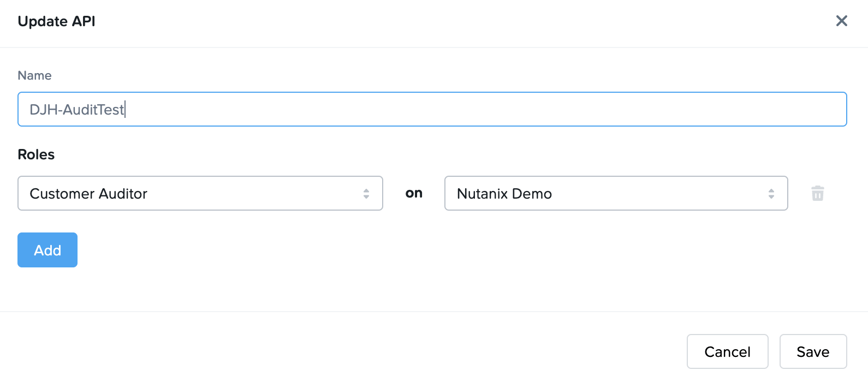Click the Roles section heading
Viewport: 868px width, 382px height.
(x=36, y=154)
